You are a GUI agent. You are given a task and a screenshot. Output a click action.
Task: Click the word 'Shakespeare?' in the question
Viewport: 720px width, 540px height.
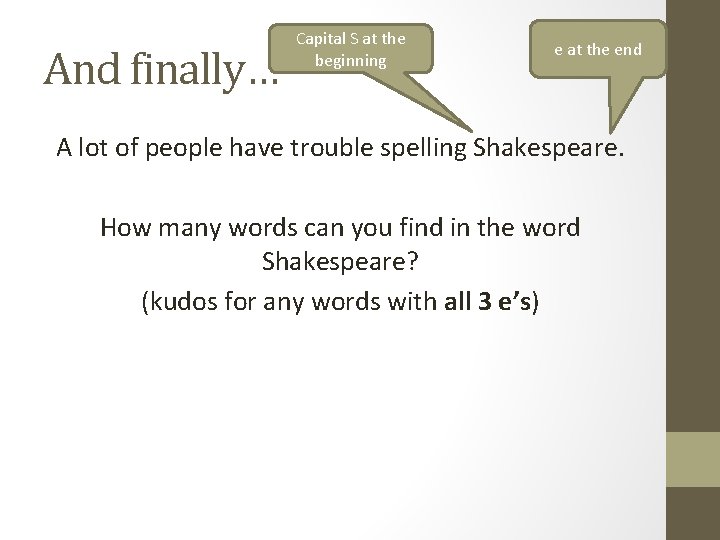[340, 261]
